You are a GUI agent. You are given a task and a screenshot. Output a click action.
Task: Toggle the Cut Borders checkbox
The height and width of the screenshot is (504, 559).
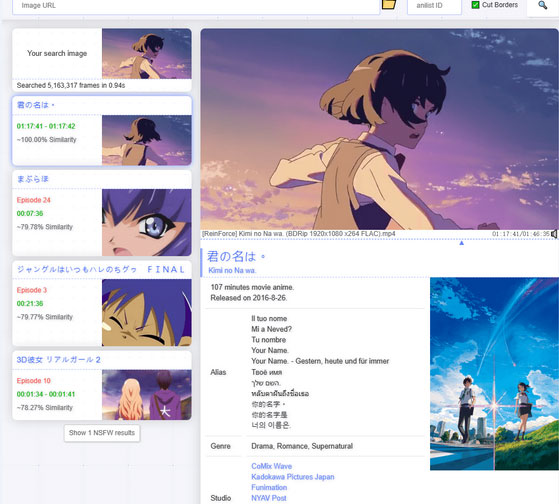[x=475, y=5]
